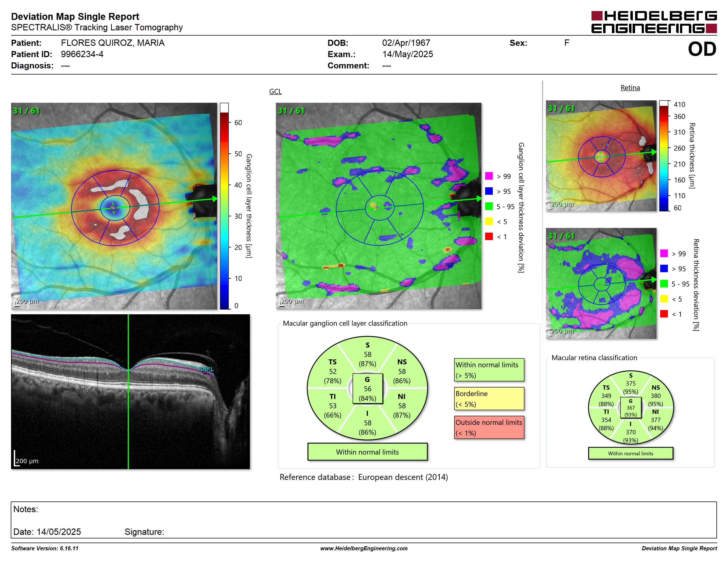Select the Patient ID 9966234-4
The height and width of the screenshot is (563, 728).
coord(82,54)
